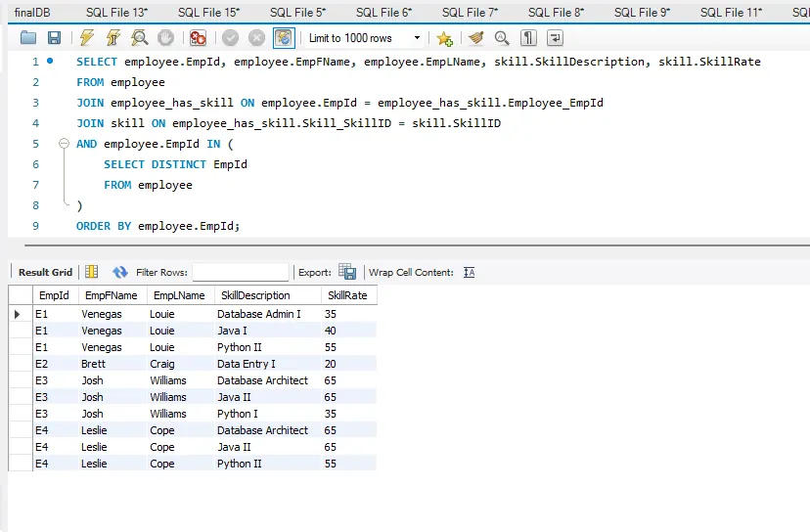Screen dimensions: 810x532
Task: Export results with the grid-disk icon
Action: 347,272
